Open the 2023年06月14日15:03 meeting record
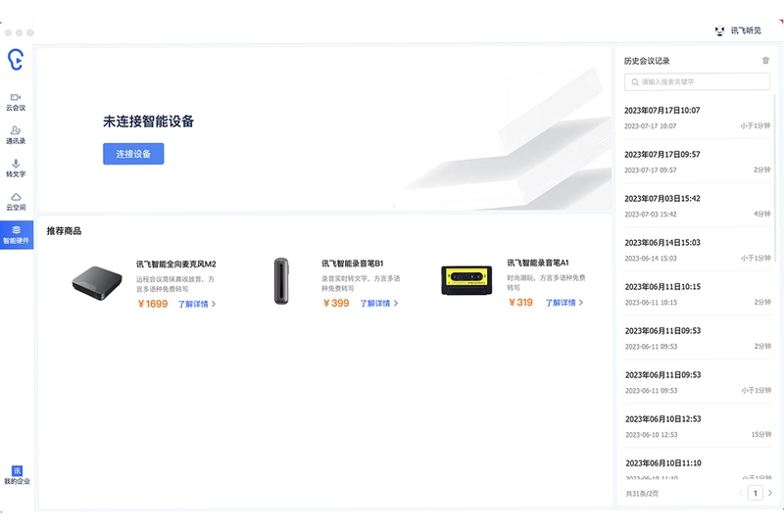Viewport: 784px width, 532px height. tap(697, 250)
